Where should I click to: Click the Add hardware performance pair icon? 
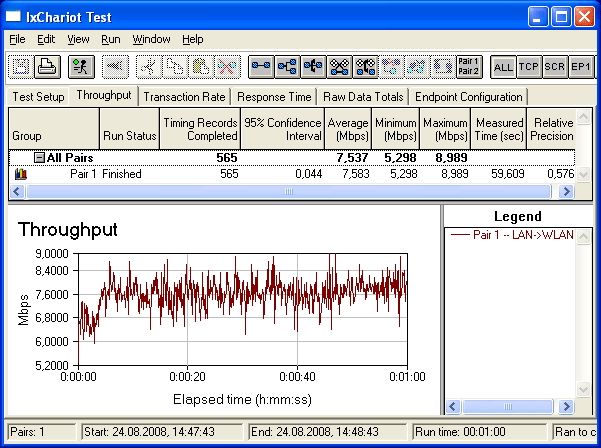point(339,67)
